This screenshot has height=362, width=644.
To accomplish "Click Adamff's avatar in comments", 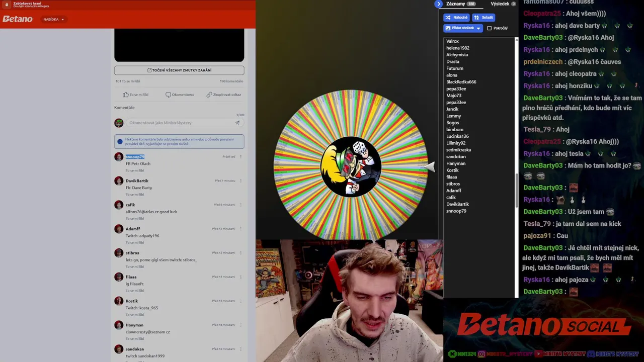I will (x=119, y=229).
